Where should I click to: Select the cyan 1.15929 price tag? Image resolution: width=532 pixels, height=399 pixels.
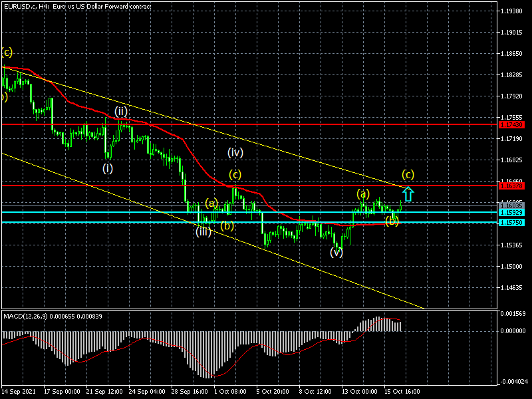click(x=513, y=212)
